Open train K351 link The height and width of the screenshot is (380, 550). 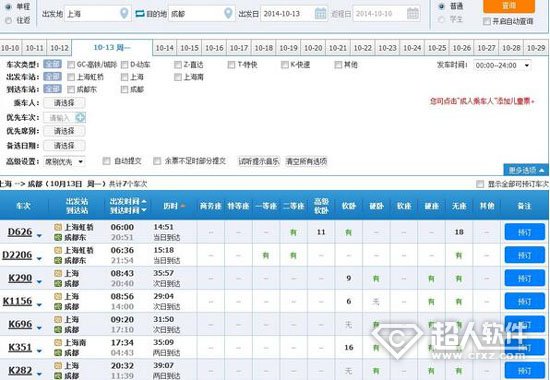[x=20, y=347]
